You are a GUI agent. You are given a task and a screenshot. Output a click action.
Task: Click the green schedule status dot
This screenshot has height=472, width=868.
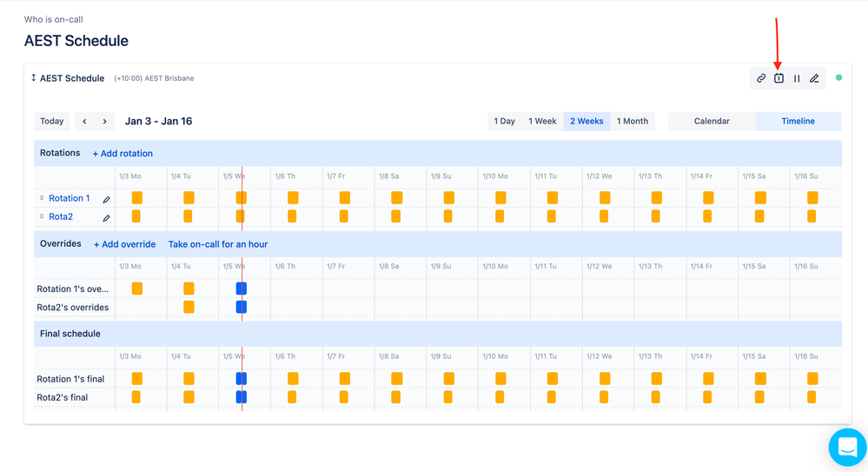click(x=839, y=78)
